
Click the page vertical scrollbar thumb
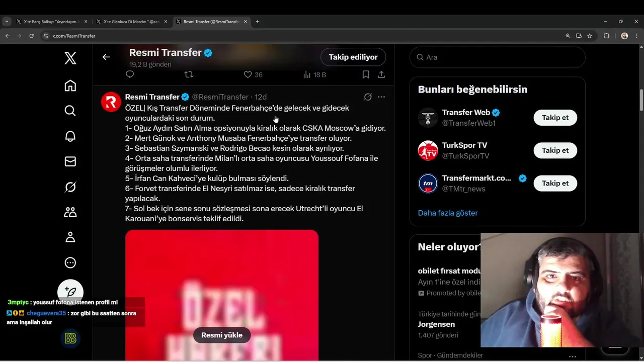tap(641, 101)
